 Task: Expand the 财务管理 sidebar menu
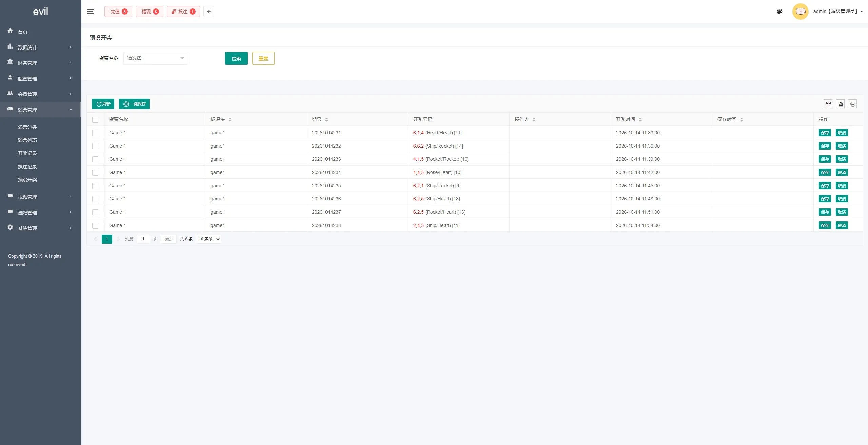tap(40, 63)
